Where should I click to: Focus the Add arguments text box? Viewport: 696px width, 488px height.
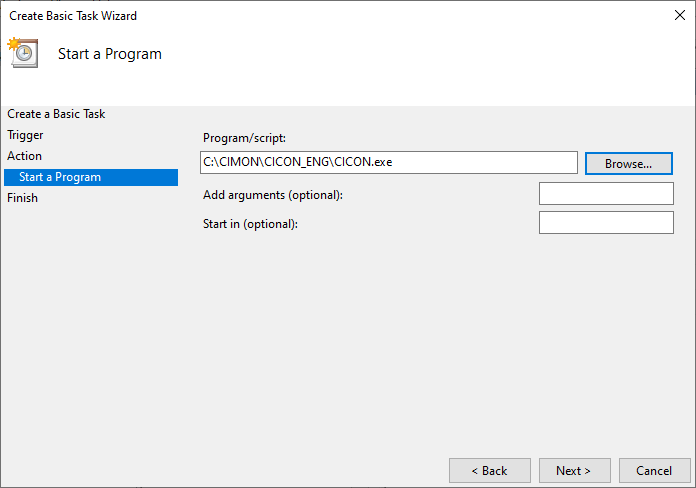606,193
